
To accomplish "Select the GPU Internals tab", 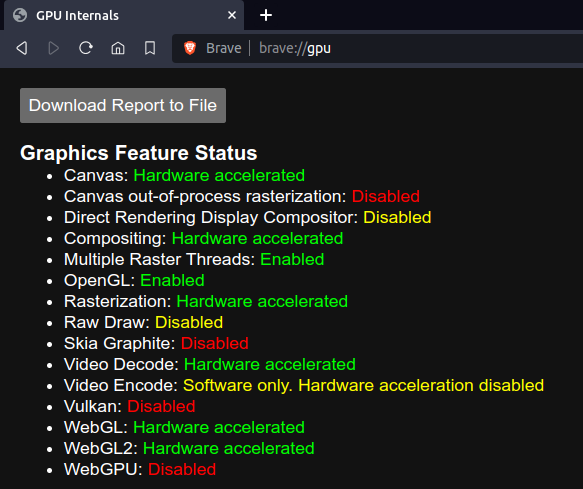I will pos(124,15).
